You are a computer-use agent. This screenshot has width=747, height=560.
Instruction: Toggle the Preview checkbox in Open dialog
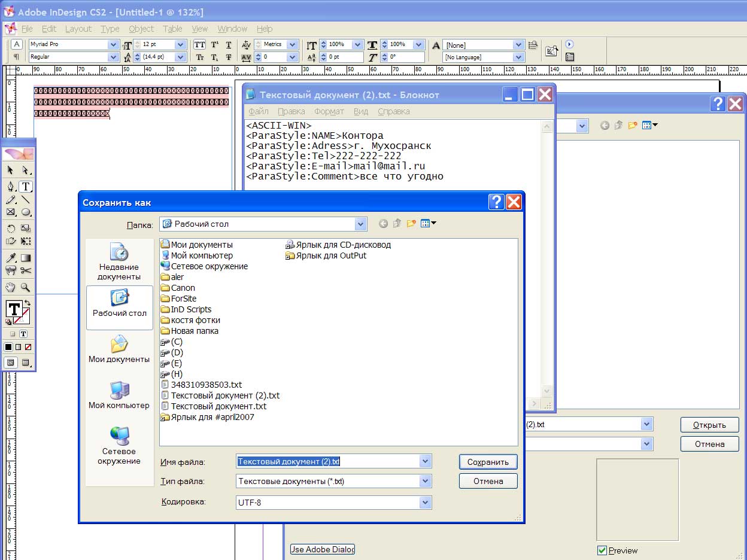pos(602,550)
